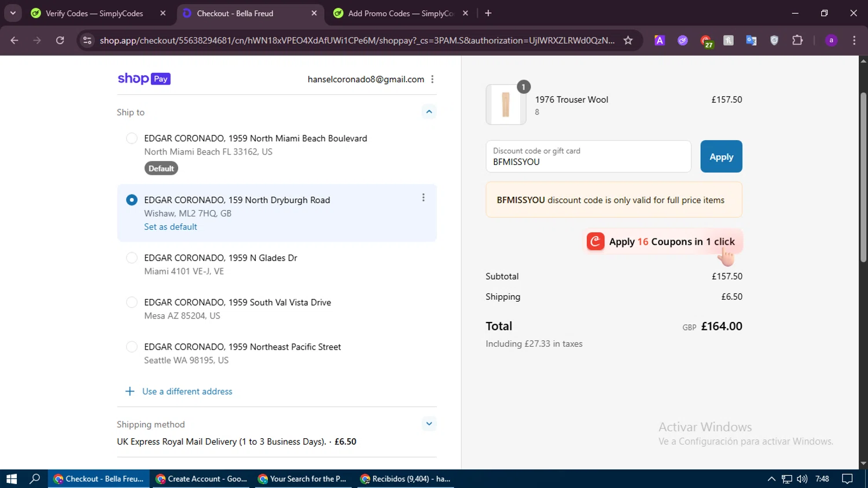Viewport: 868px width, 488px height.
Task: Open the network icon in system tray
Action: click(x=787, y=479)
